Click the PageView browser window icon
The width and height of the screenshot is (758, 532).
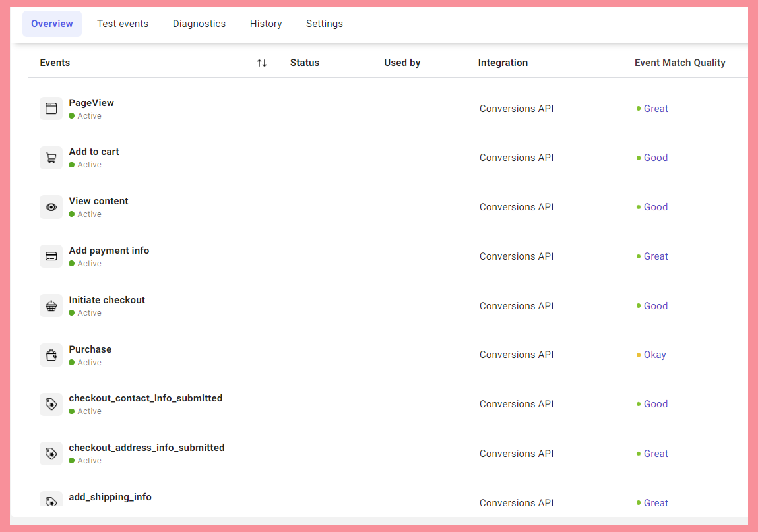coord(51,109)
